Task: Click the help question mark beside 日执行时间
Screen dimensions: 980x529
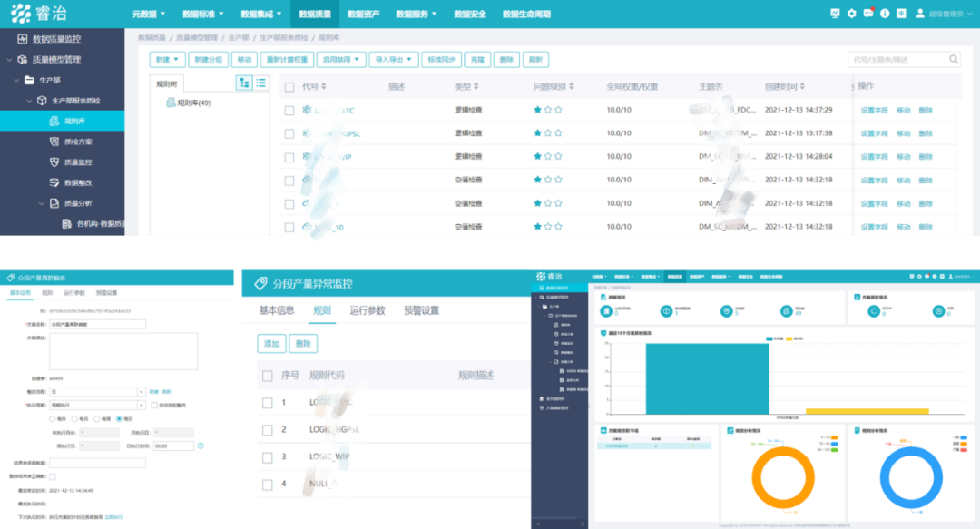Action: (x=201, y=446)
